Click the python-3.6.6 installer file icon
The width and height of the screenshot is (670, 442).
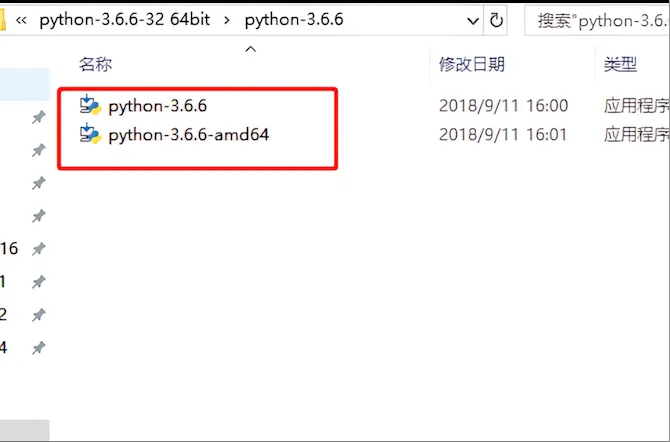[91, 106]
